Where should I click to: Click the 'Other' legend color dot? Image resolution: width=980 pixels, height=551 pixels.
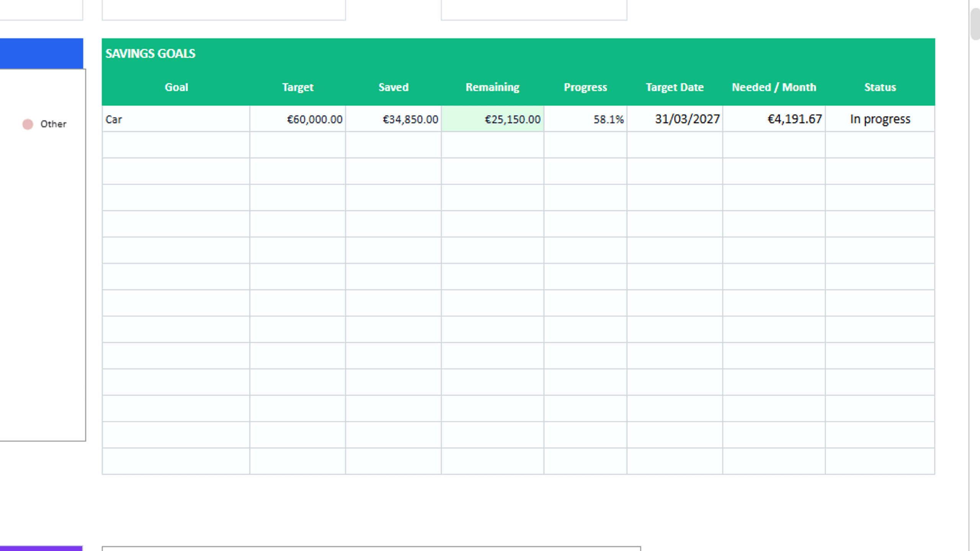pyautogui.click(x=28, y=124)
